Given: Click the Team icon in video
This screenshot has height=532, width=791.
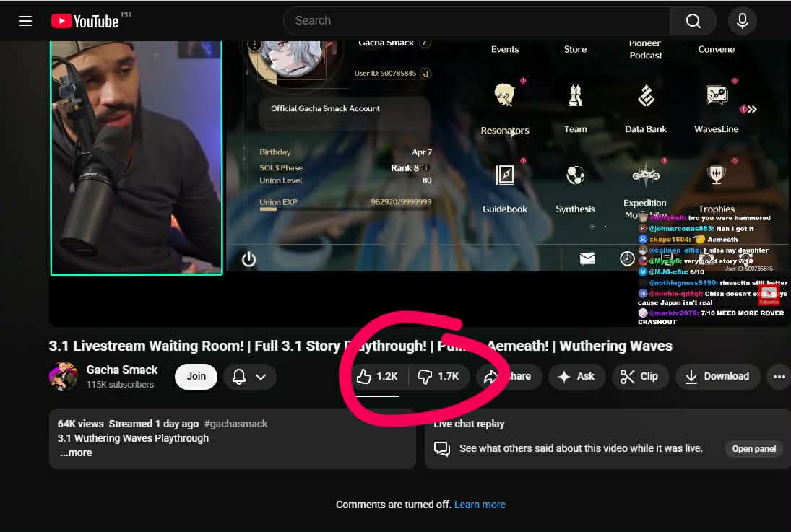Looking at the screenshot, I should click(575, 95).
